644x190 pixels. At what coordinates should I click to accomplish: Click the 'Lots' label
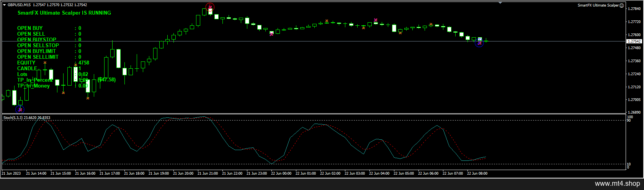[x=22, y=74]
